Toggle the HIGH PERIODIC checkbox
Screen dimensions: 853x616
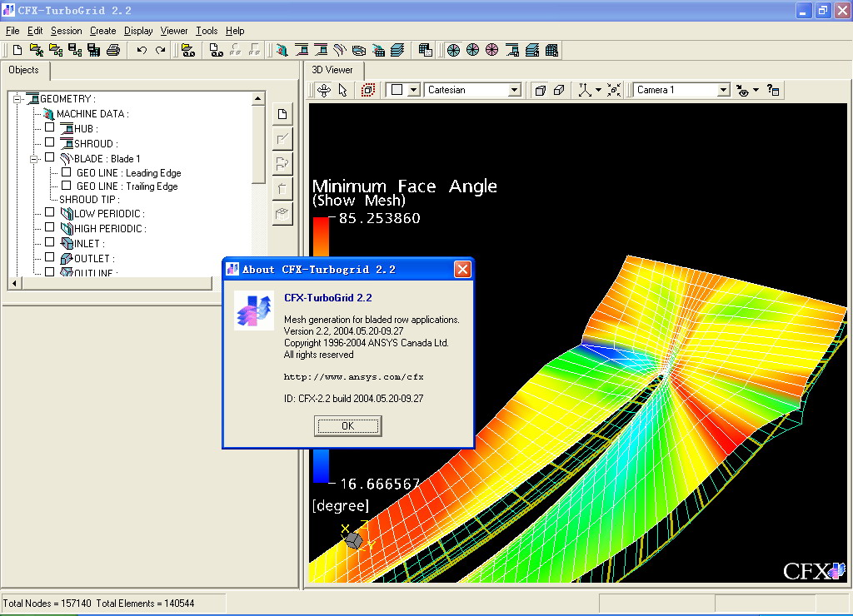[x=49, y=227]
